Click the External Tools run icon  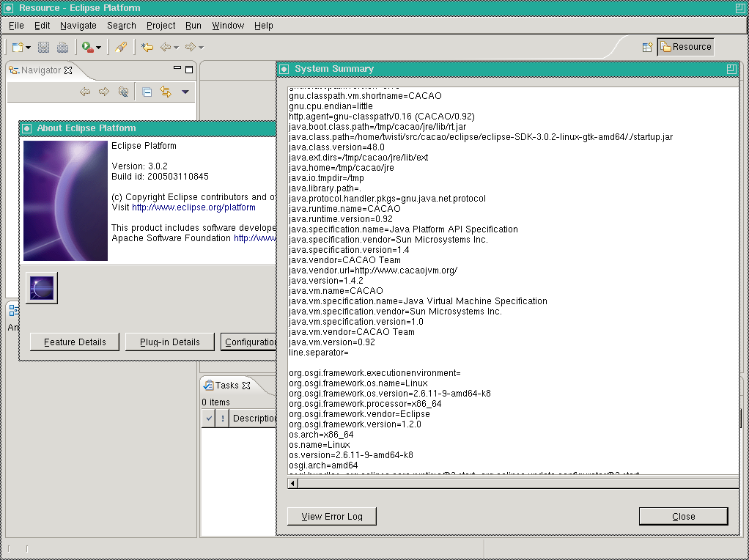[87, 48]
